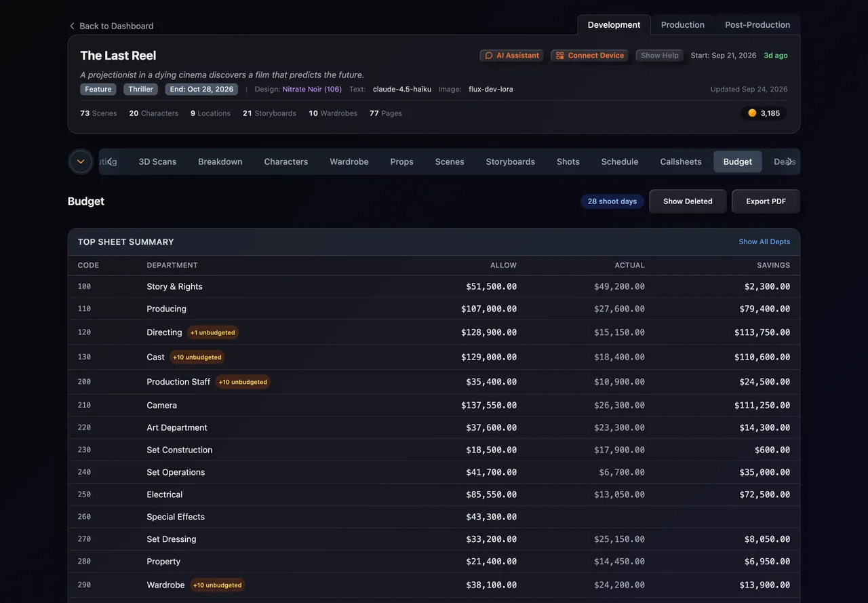Select the Set Operations row

pos(434,473)
